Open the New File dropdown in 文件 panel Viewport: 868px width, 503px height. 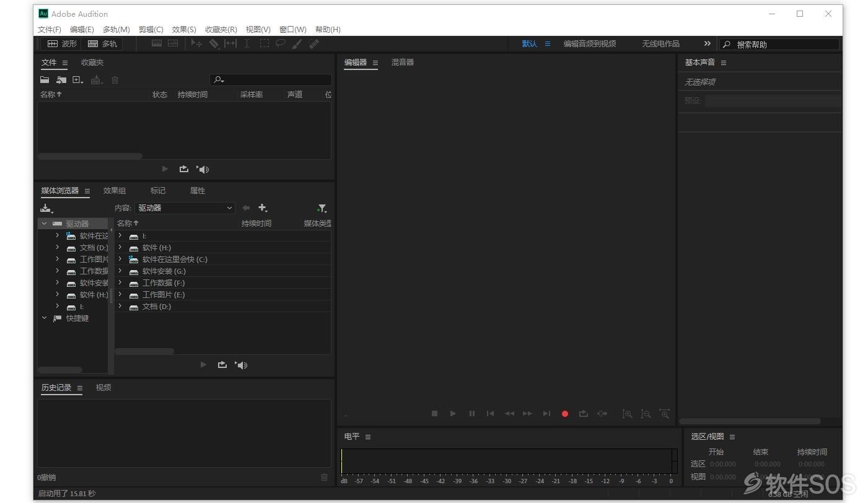[78, 80]
